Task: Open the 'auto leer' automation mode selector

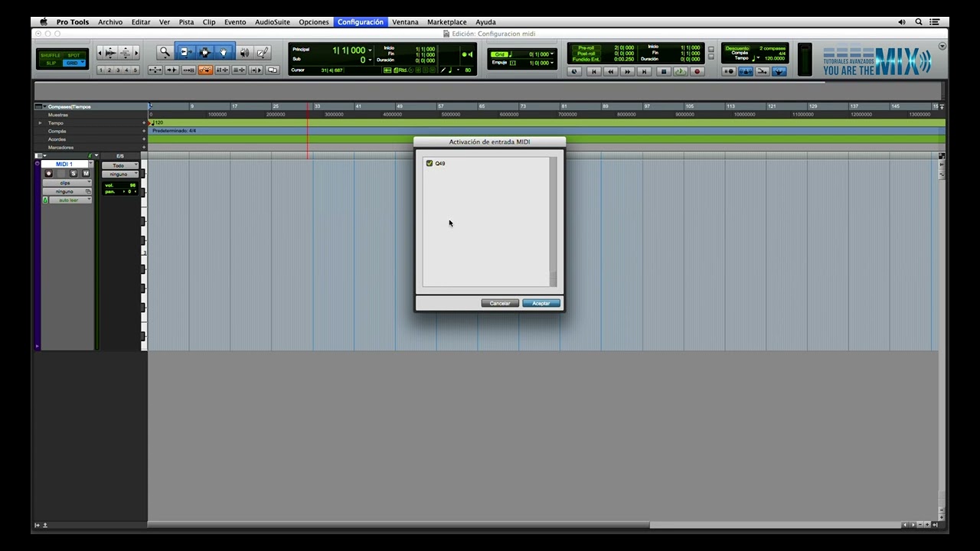Action: coord(70,200)
